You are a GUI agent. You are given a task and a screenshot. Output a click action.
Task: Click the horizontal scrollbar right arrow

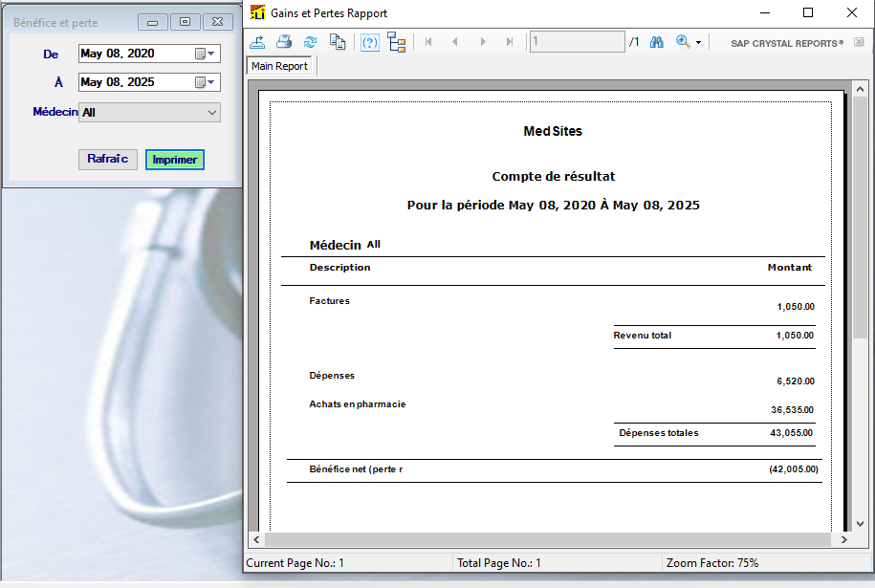[x=843, y=540]
